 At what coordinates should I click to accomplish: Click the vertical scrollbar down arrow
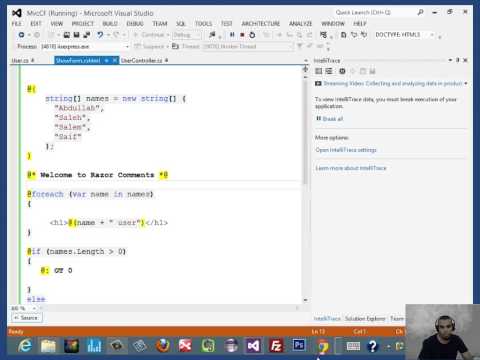305,300
